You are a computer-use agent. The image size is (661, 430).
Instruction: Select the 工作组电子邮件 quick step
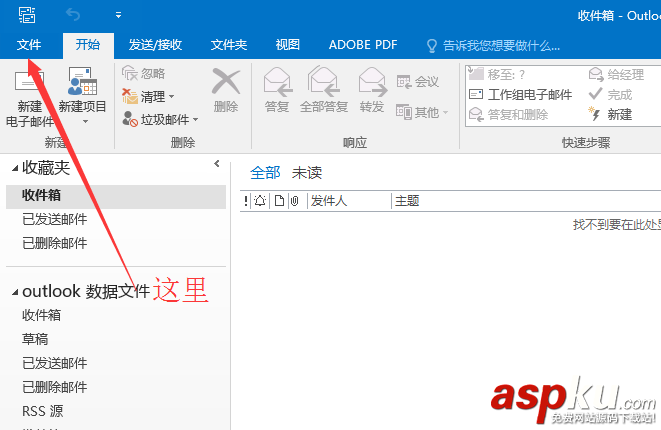[521, 94]
